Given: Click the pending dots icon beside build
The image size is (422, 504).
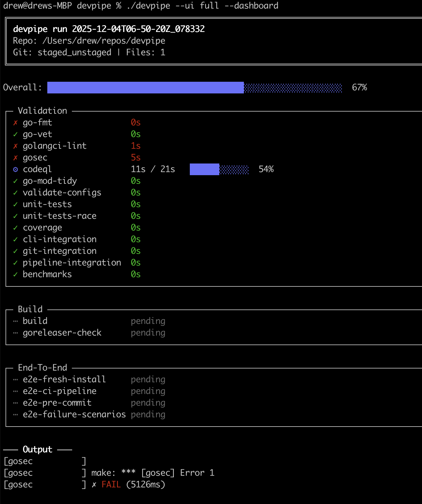Looking at the screenshot, I should (15, 321).
